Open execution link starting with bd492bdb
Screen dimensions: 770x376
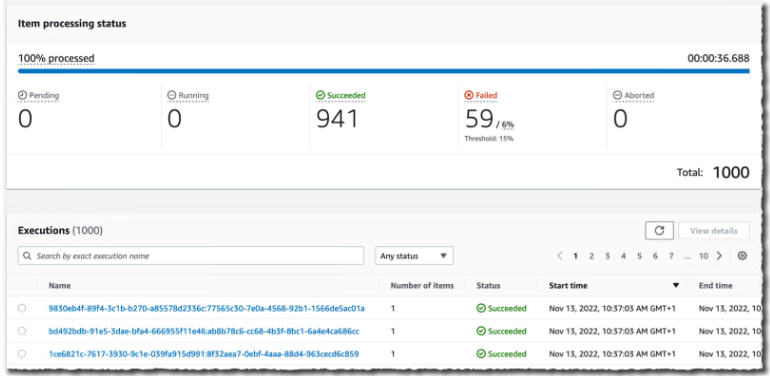(x=204, y=331)
